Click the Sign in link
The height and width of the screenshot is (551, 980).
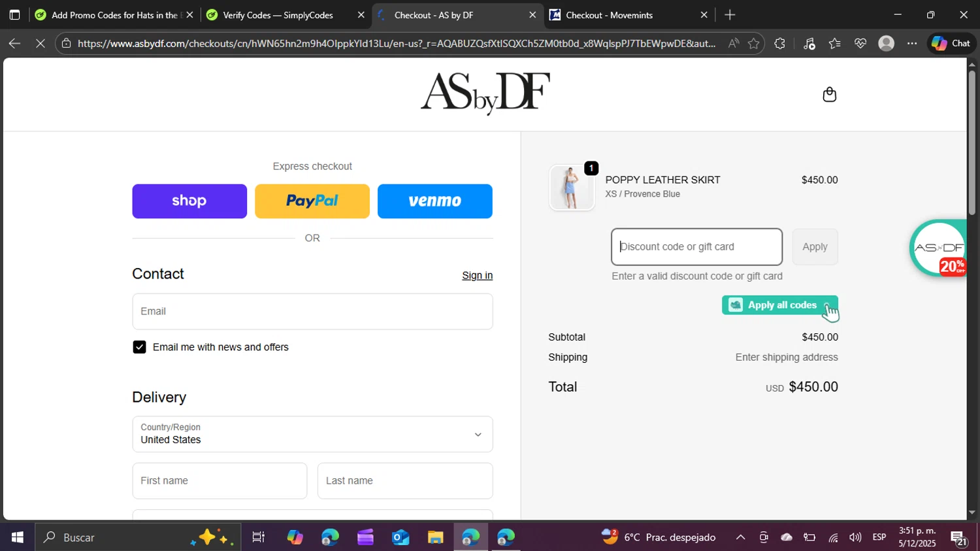(478, 275)
